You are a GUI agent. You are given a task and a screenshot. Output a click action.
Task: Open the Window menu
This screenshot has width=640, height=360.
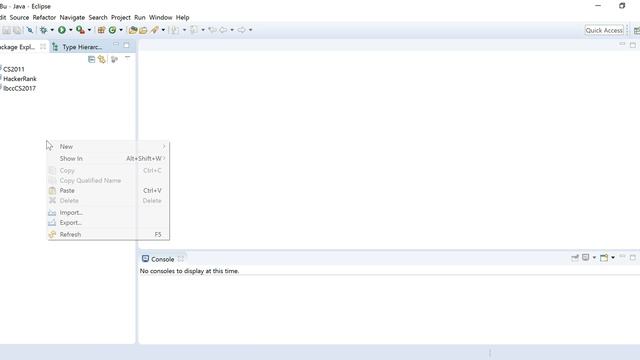[160, 18]
